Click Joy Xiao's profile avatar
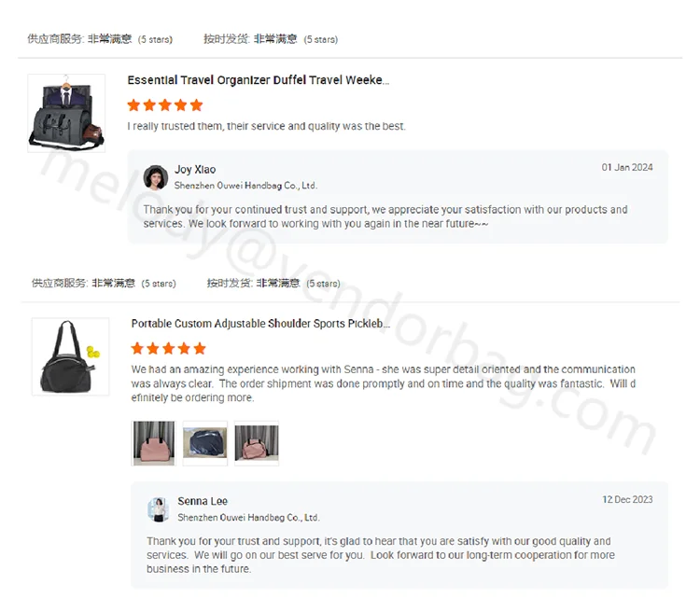Screen dimensions: 700x598 155,177
